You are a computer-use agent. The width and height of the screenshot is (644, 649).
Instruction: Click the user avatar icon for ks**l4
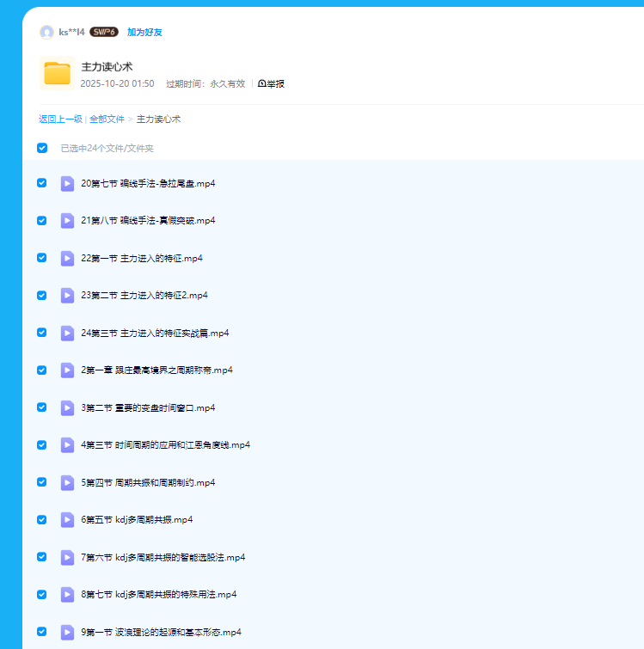click(x=46, y=33)
